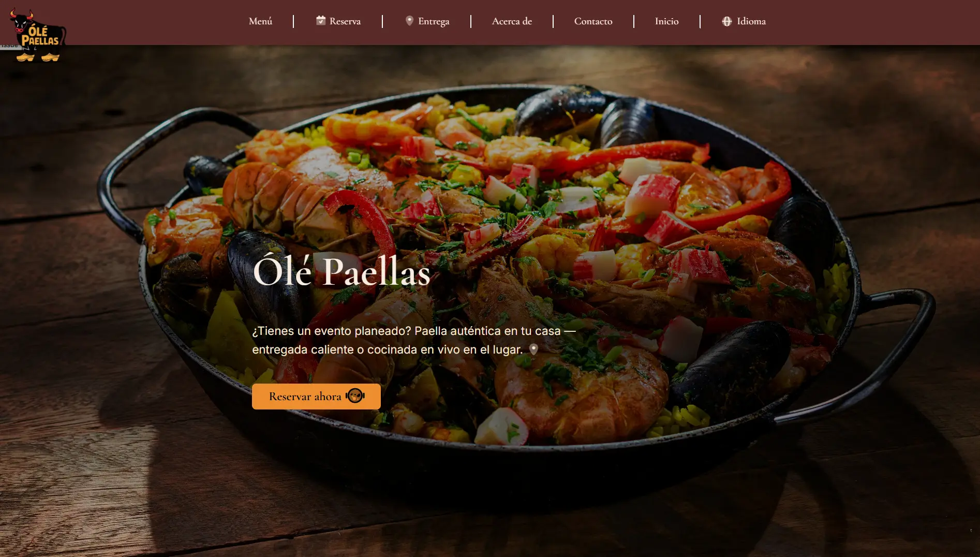Screen dimensions: 980x557
Task: Click the Ólé Paellas hero heading
Action: tap(341, 271)
